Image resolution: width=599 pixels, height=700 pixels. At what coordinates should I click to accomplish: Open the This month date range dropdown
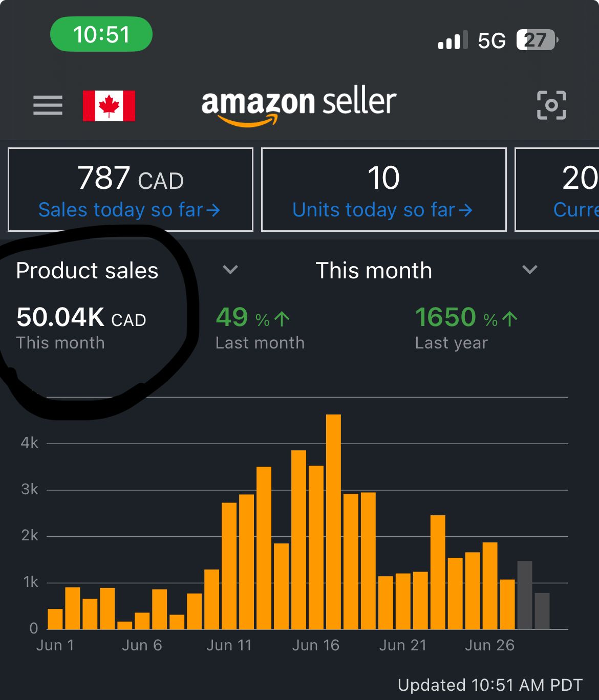(530, 270)
